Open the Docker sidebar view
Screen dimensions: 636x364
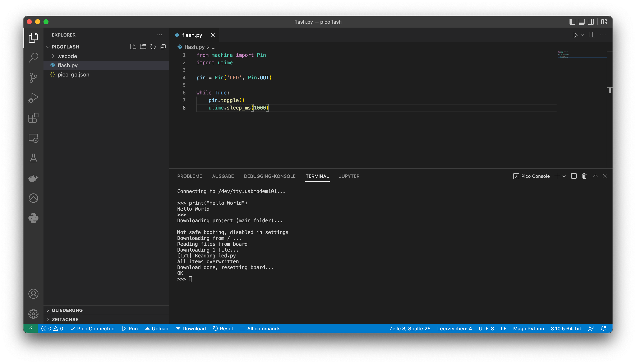(x=33, y=178)
